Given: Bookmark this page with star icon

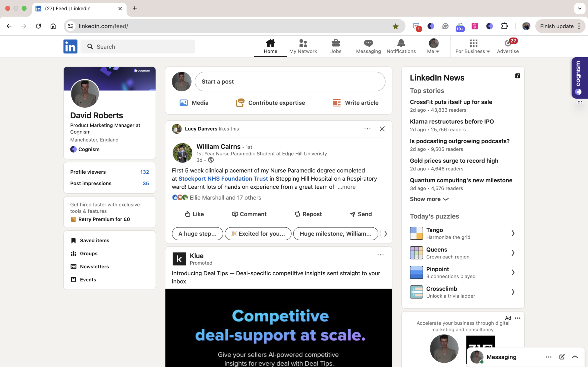Looking at the screenshot, I should pos(395,26).
